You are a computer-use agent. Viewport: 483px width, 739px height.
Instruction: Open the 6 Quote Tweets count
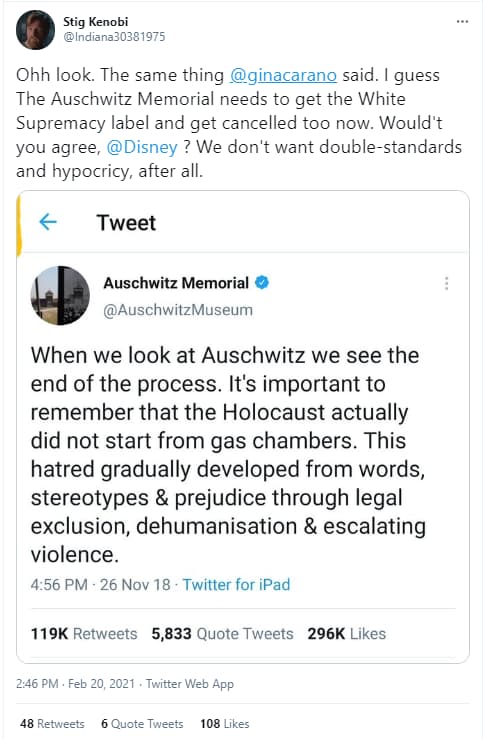[142, 723]
